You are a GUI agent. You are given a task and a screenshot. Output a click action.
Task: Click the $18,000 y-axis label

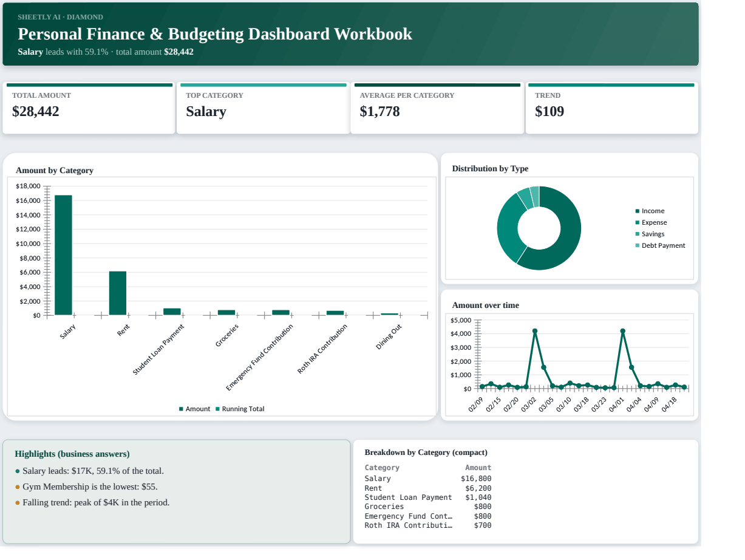point(28,186)
